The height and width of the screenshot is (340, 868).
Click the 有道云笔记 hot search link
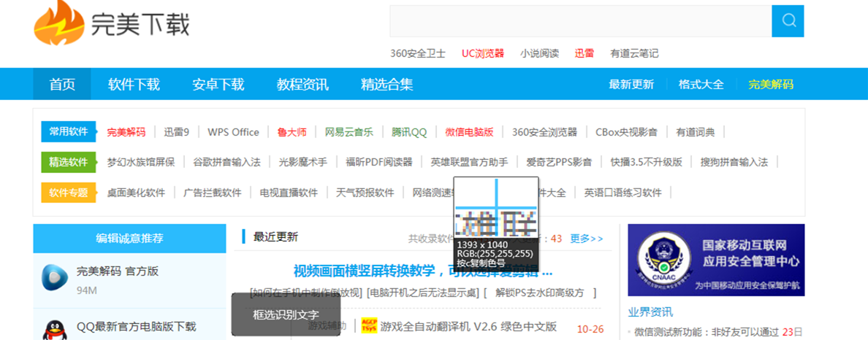click(x=634, y=53)
